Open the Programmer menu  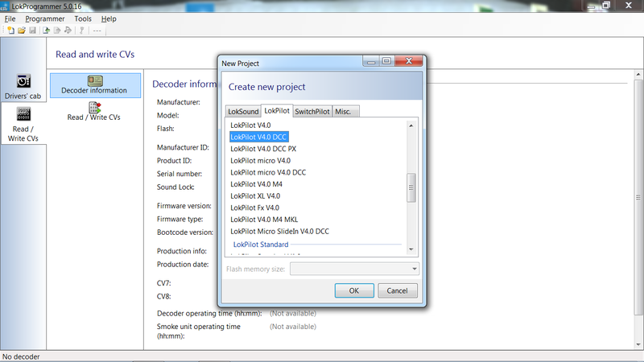45,19
